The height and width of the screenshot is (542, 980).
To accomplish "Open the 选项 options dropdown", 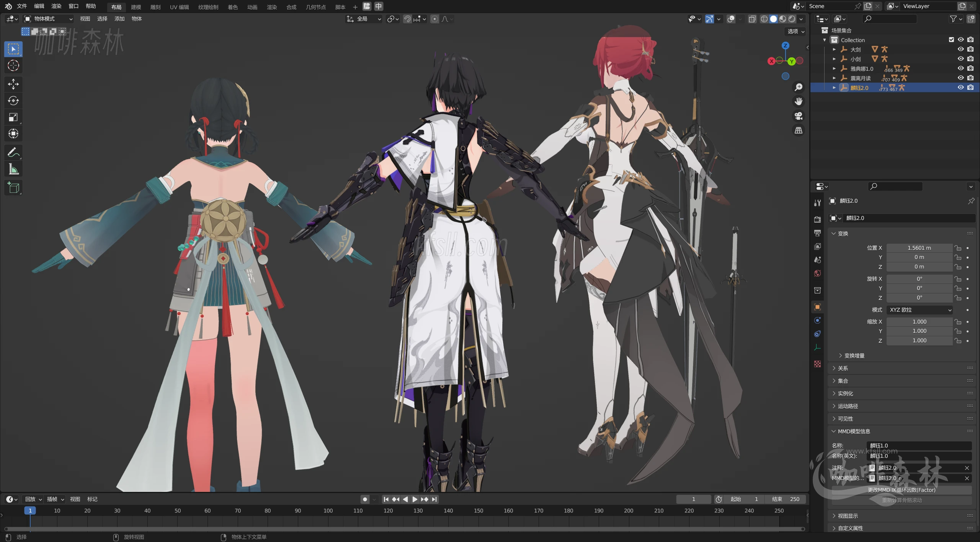I will click(796, 31).
